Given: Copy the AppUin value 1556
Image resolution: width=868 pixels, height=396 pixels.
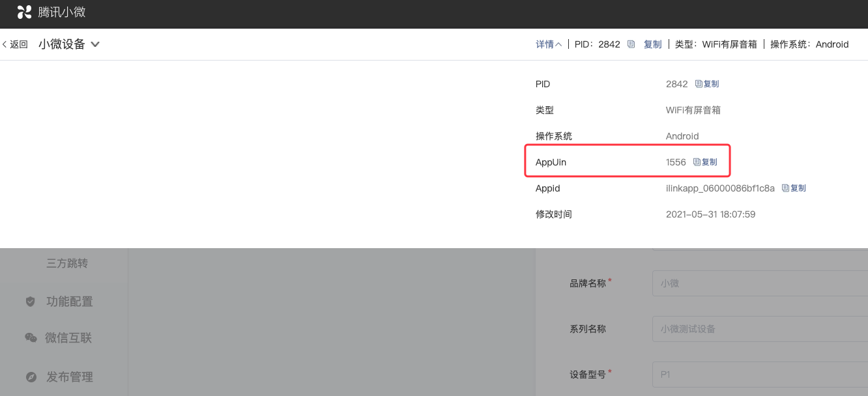Looking at the screenshot, I should point(705,162).
